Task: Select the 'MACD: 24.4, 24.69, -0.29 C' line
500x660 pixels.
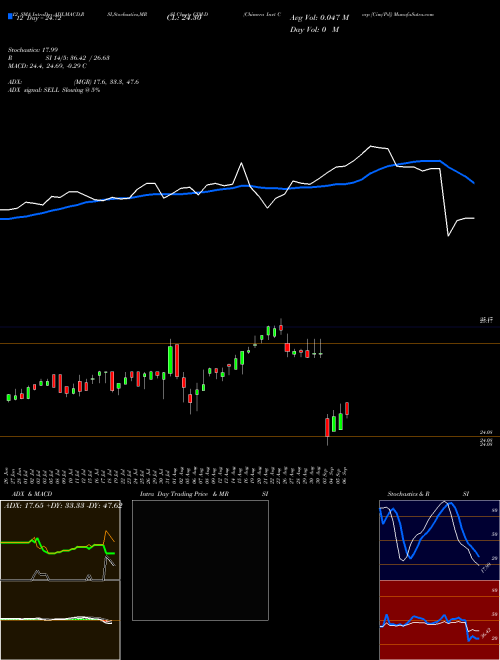Action: pos(48,66)
